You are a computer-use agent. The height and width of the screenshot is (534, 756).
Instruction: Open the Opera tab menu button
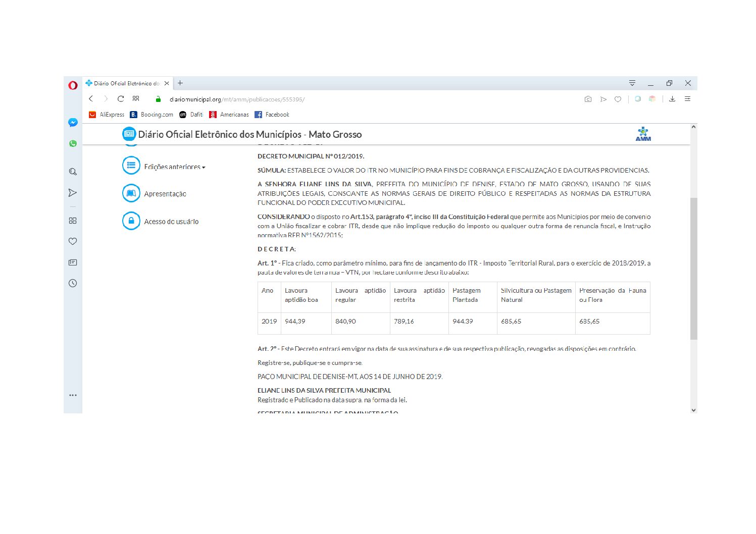632,83
